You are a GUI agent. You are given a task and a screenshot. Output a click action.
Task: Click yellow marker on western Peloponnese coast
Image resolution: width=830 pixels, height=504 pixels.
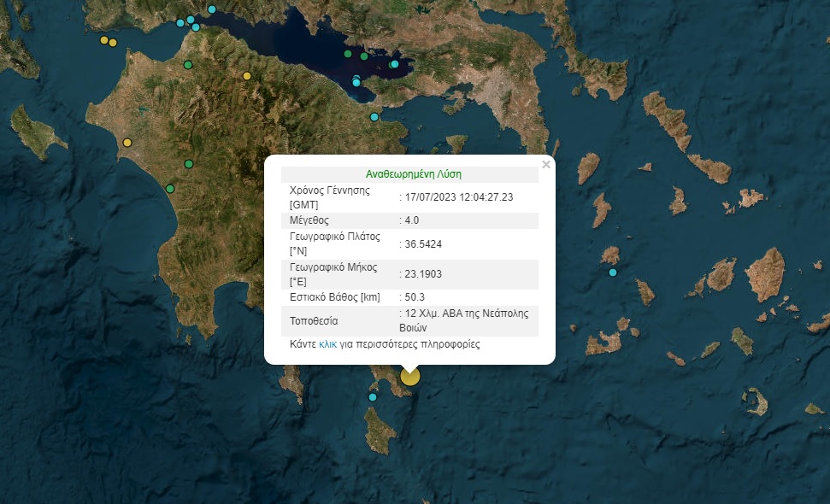[127, 143]
